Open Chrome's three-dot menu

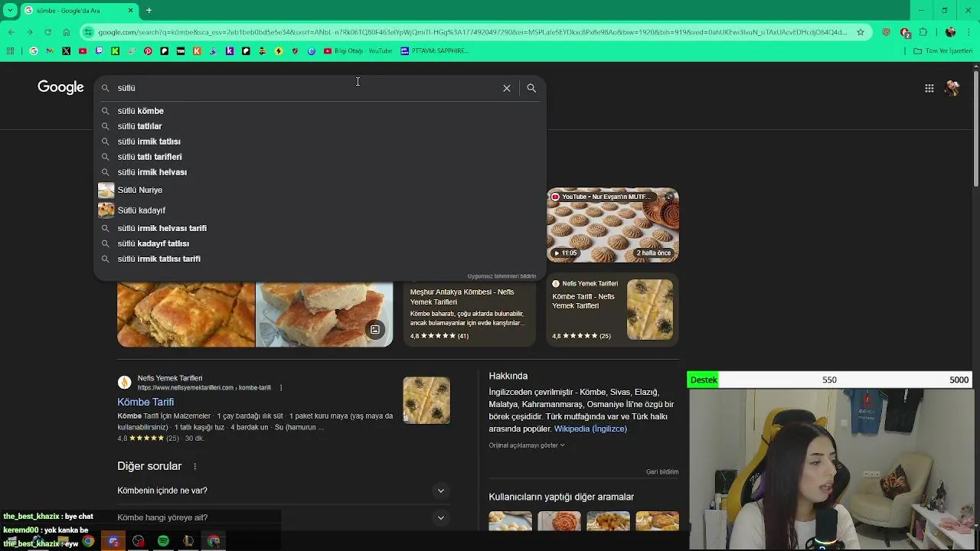pos(969,32)
